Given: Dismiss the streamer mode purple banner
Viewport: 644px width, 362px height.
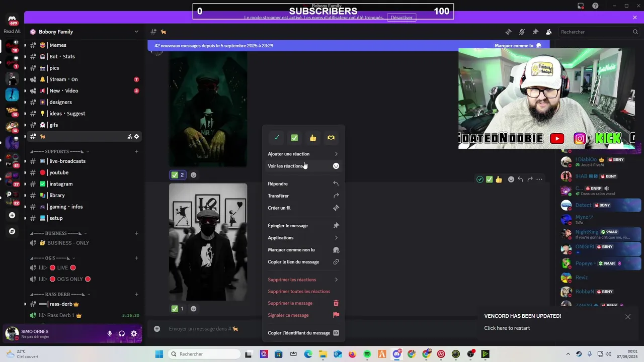Looking at the screenshot, I should click(x=635, y=18).
